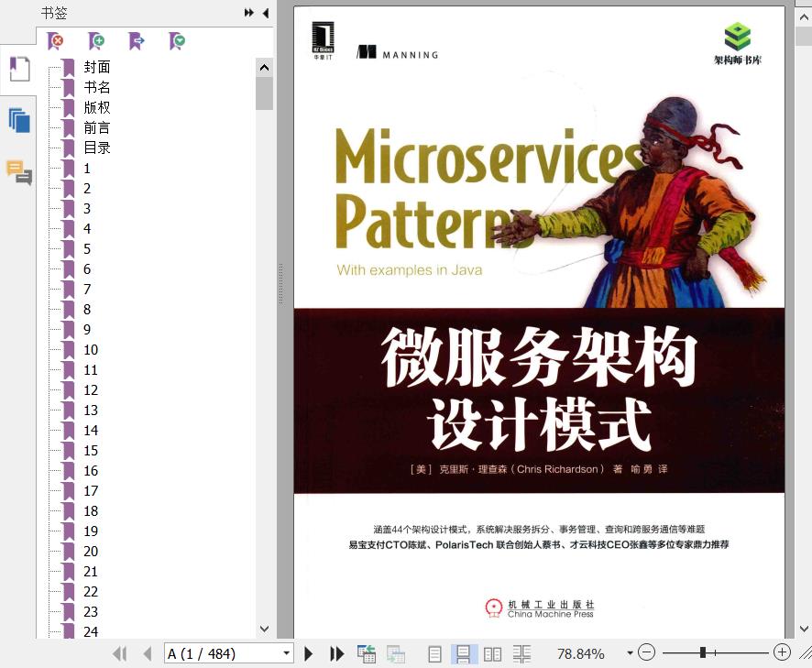Image resolution: width=812 pixels, height=668 pixels.
Task: Switch to continuous page view
Action: [463, 654]
